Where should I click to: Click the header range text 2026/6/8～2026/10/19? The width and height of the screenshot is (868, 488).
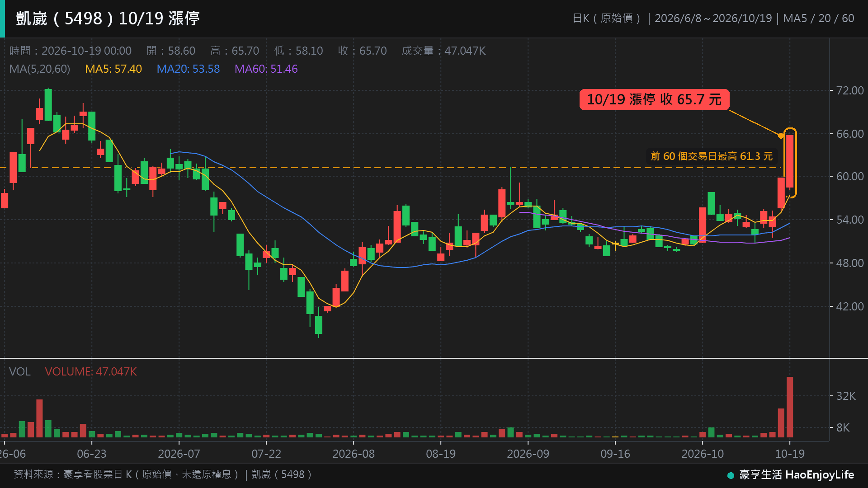coord(713,18)
